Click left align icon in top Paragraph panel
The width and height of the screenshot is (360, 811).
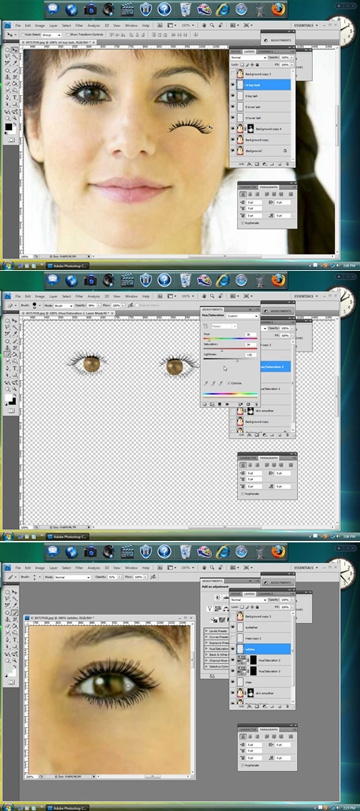pyautogui.click(x=244, y=194)
